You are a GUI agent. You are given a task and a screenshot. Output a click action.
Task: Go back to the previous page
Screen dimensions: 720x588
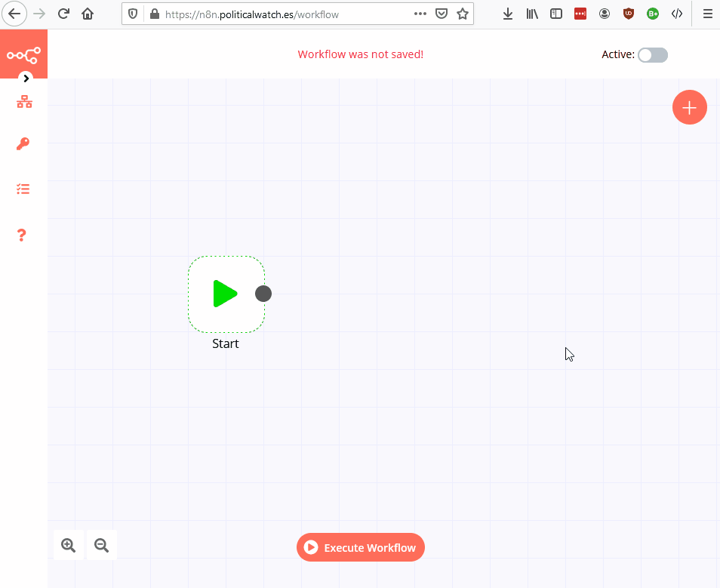[x=14, y=14]
